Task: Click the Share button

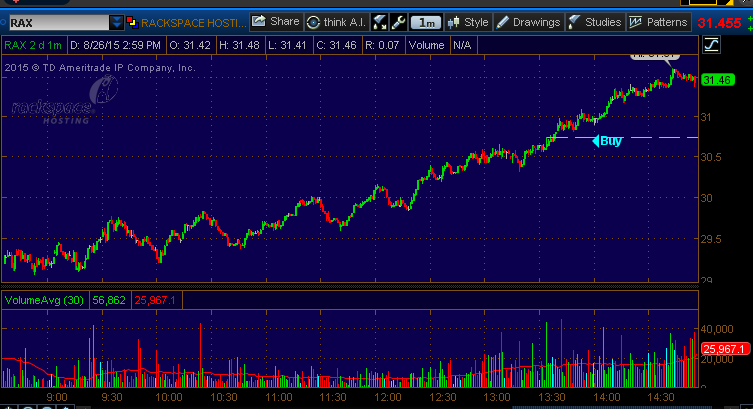Action: (275, 21)
